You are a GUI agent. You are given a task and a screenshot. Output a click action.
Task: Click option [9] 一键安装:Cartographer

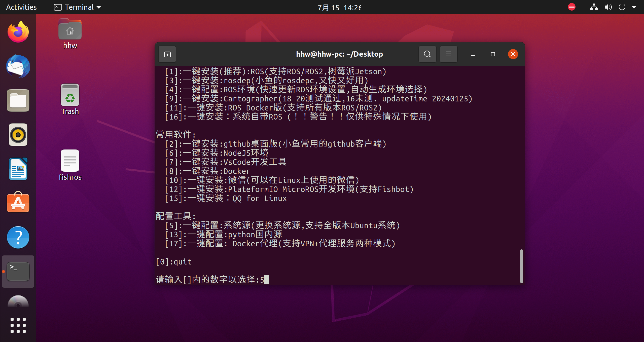319,99
